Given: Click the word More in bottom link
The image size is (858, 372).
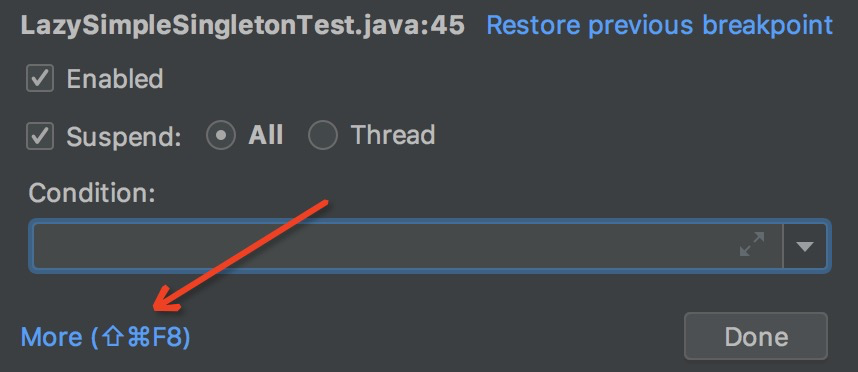Looking at the screenshot, I should (x=51, y=338).
